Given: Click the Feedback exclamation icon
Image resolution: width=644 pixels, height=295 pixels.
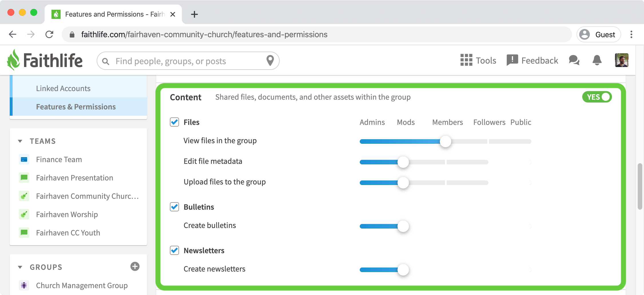Looking at the screenshot, I should point(512,60).
